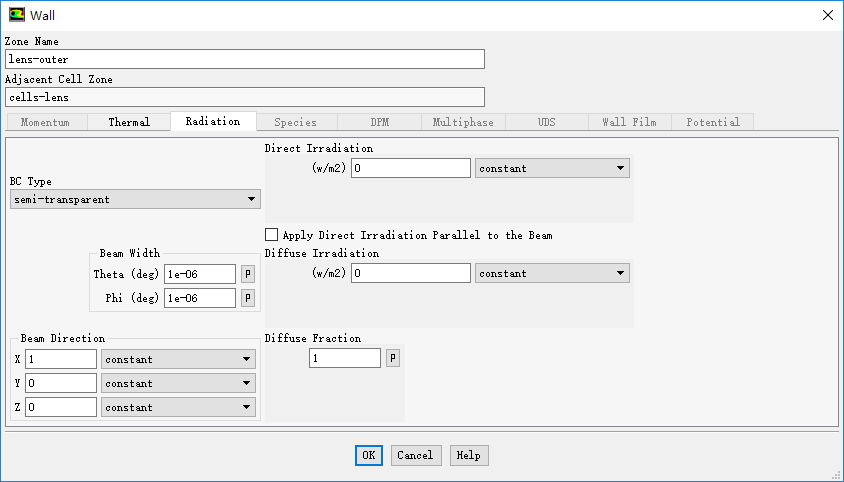This screenshot has width=844, height=482.
Task: Open Beam Direction X constant dropdown
Action: pyautogui.click(x=178, y=359)
